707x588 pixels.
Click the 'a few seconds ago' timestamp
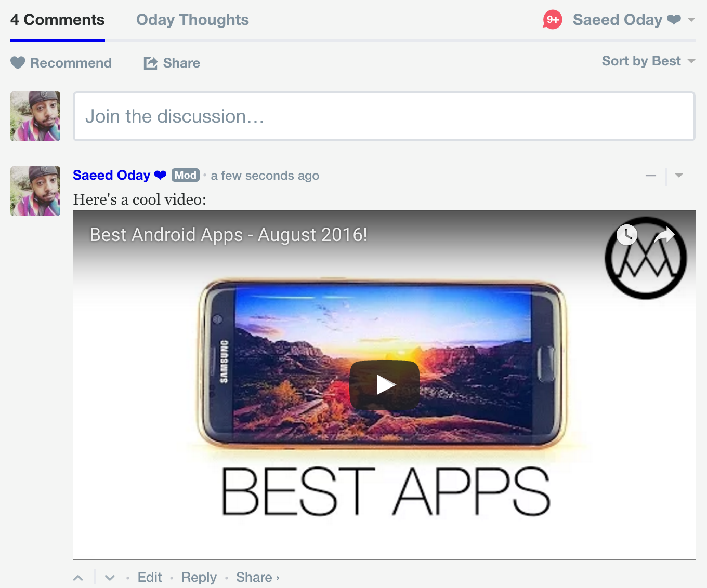[265, 176]
